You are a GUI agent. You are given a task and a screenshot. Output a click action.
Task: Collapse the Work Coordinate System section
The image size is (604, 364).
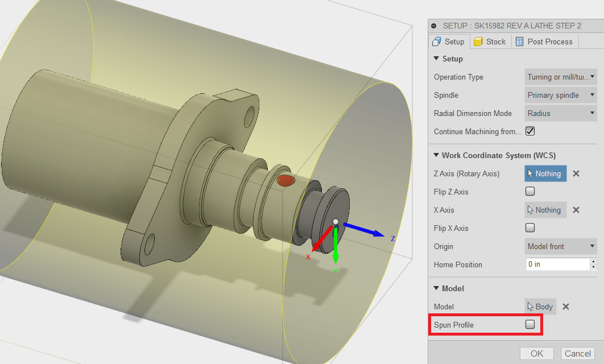tap(436, 155)
